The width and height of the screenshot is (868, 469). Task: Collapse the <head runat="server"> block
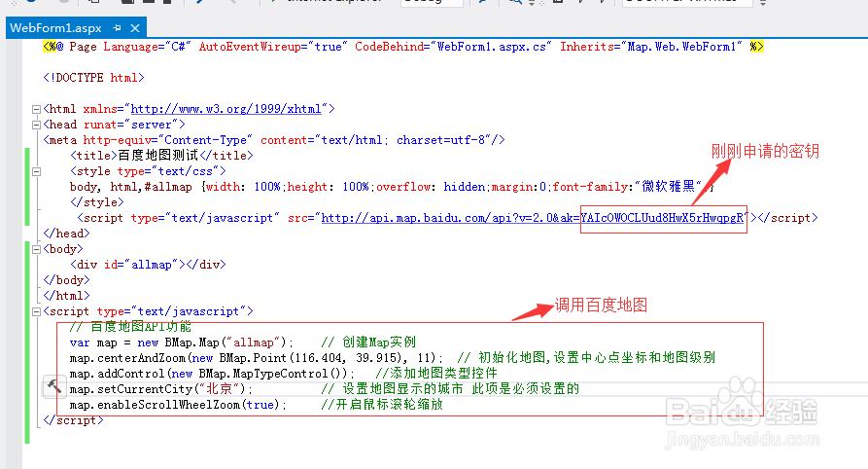(x=36, y=125)
